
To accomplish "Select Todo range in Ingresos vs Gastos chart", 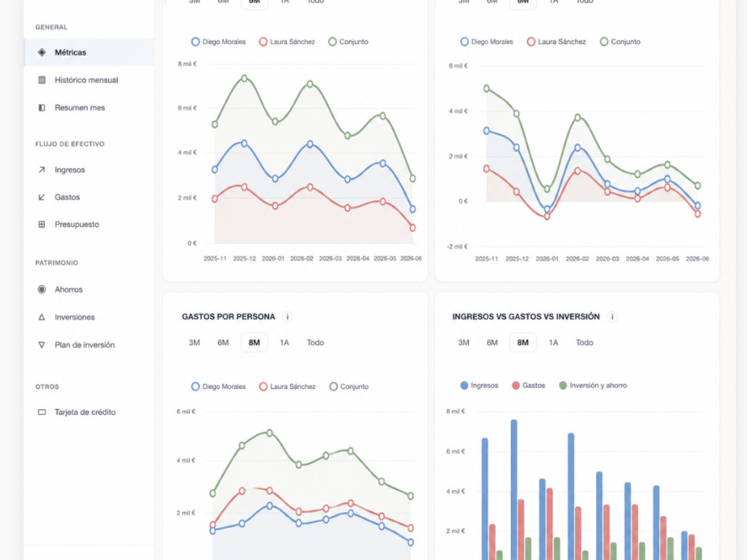I will tap(585, 343).
